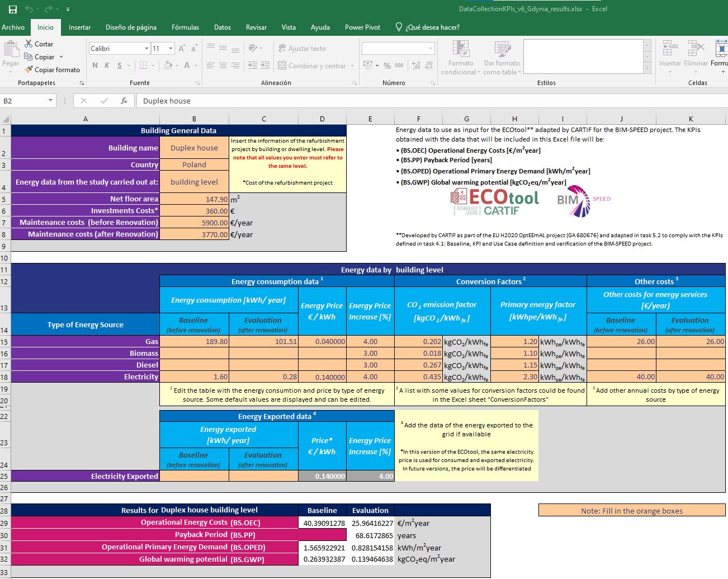Open the Número dialog launcher
Image resolution: width=728 pixels, height=579 pixels.
point(433,83)
